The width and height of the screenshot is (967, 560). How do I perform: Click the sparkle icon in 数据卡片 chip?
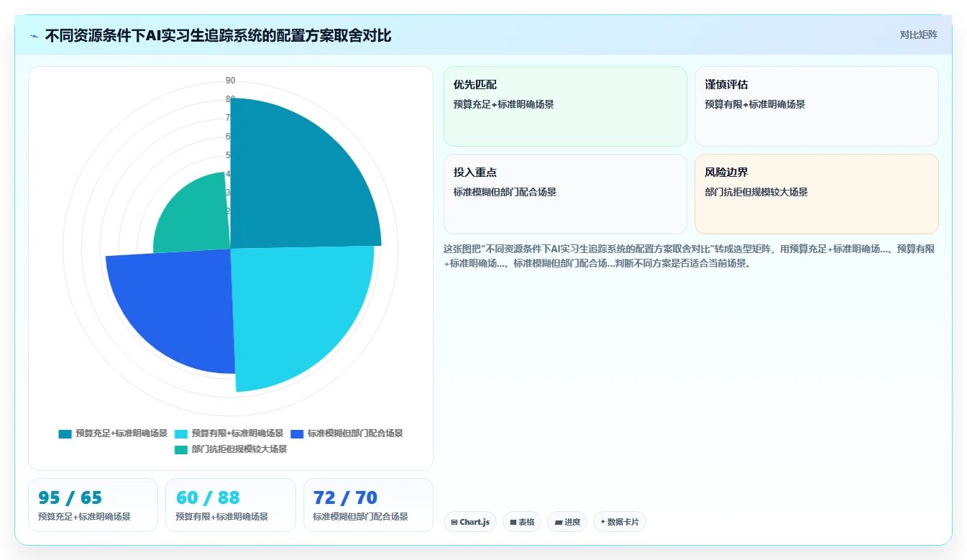tap(602, 522)
